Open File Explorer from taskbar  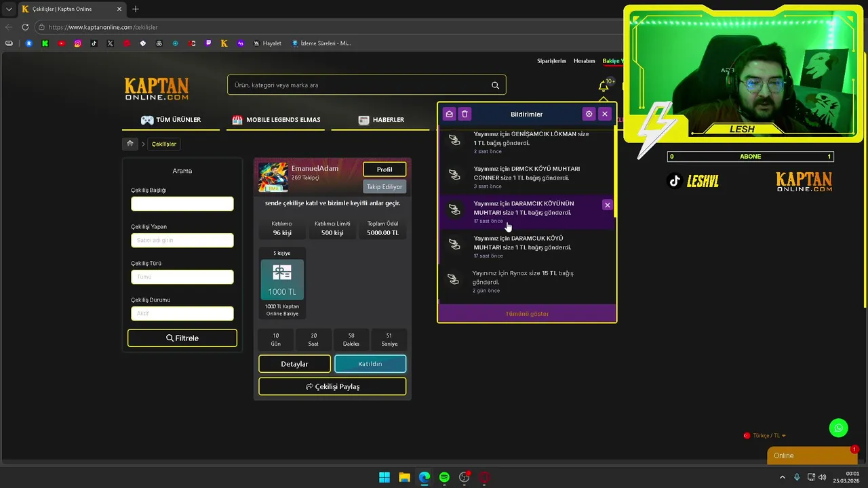click(x=404, y=477)
